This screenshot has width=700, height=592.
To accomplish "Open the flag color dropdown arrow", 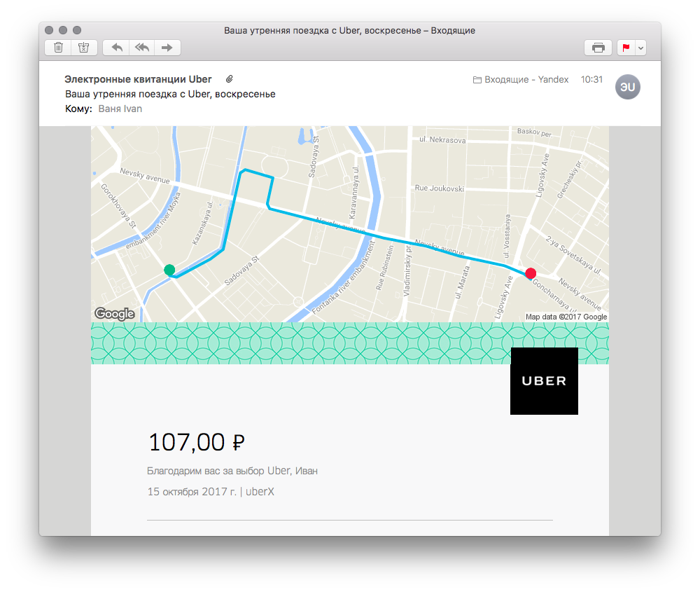I will tap(641, 48).
